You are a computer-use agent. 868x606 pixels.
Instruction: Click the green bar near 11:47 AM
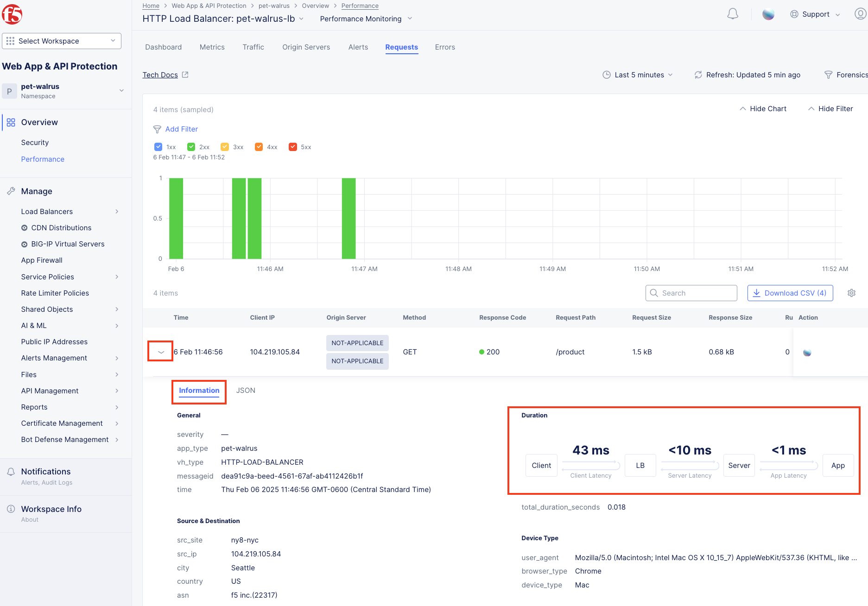tap(348, 218)
